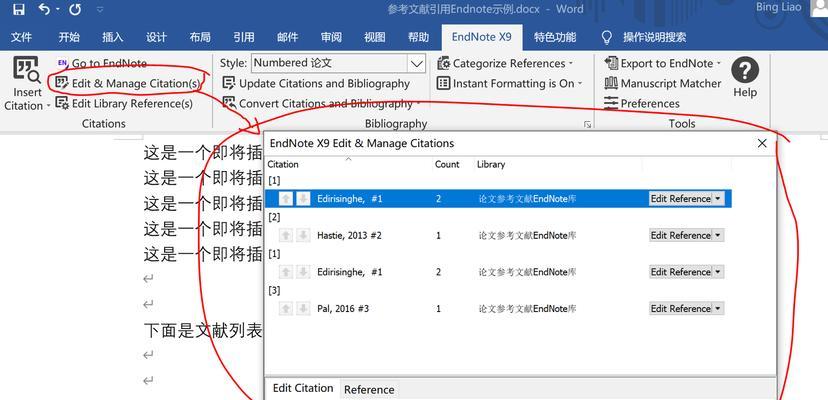828x400 pixels.
Task: Click Edit Reference button for Pal, 2016
Action: 681,309
